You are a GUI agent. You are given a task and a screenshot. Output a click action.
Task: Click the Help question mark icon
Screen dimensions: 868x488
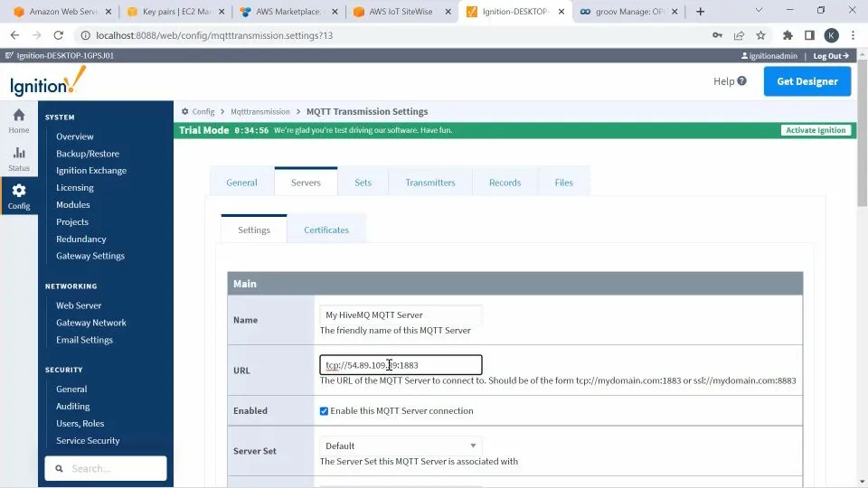[741, 80]
